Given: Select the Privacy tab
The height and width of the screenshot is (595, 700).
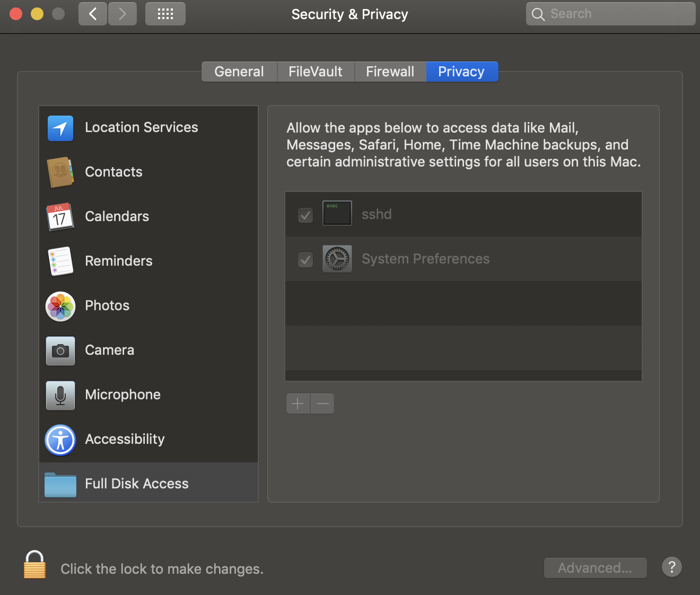Looking at the screenshot, I should coord(461,72).
